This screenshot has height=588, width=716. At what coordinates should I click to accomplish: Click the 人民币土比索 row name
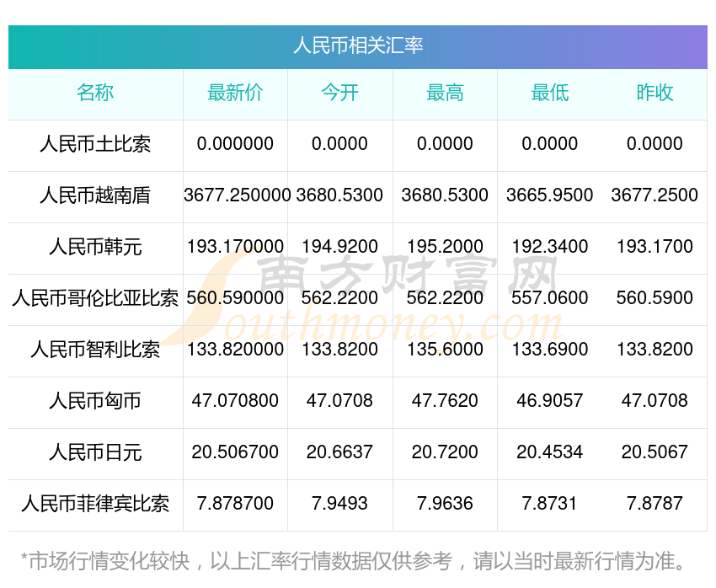95,144
